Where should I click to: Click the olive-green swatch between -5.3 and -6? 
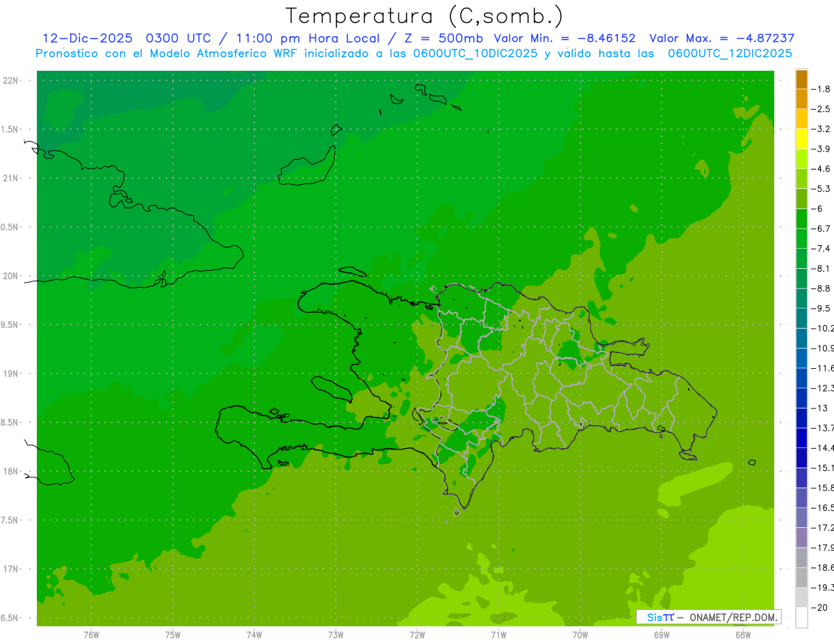tap(801, 199)
